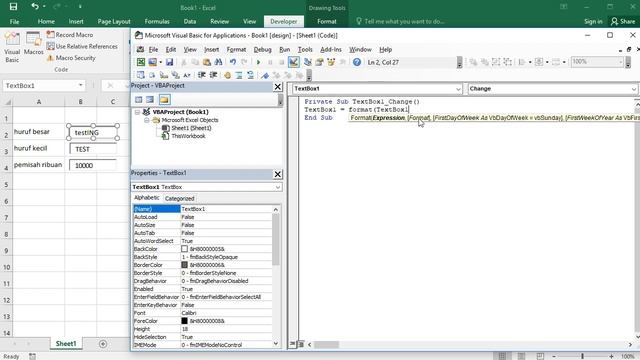Click the blue Help question mark icon
The width and height of the screenshot is (640, 360).
pos(357,62)
